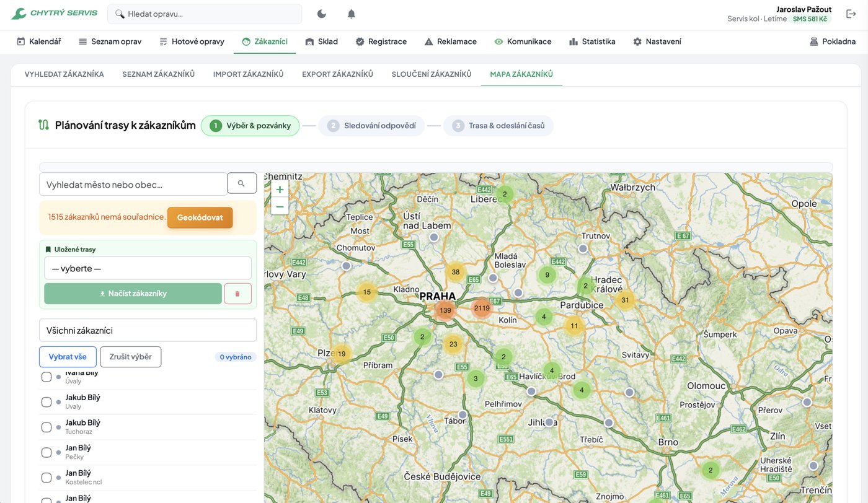
Task: Open the Reklamace section
Action: click(x=450, y=42)
